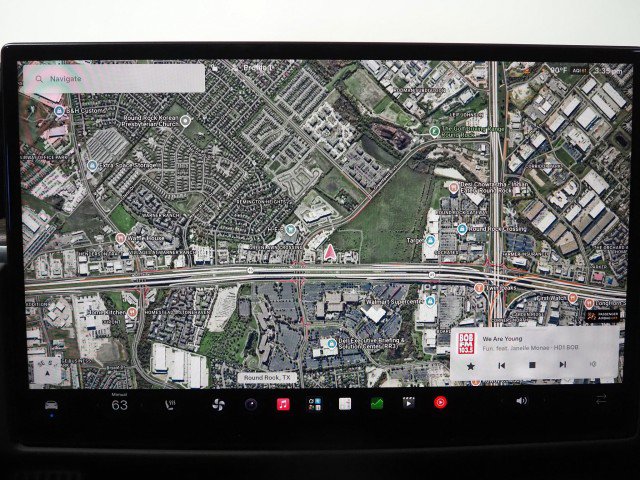The image size is (640, 480).
Task: Select the Round Rock Crossing pin
Action: click(x=462, y=229)
